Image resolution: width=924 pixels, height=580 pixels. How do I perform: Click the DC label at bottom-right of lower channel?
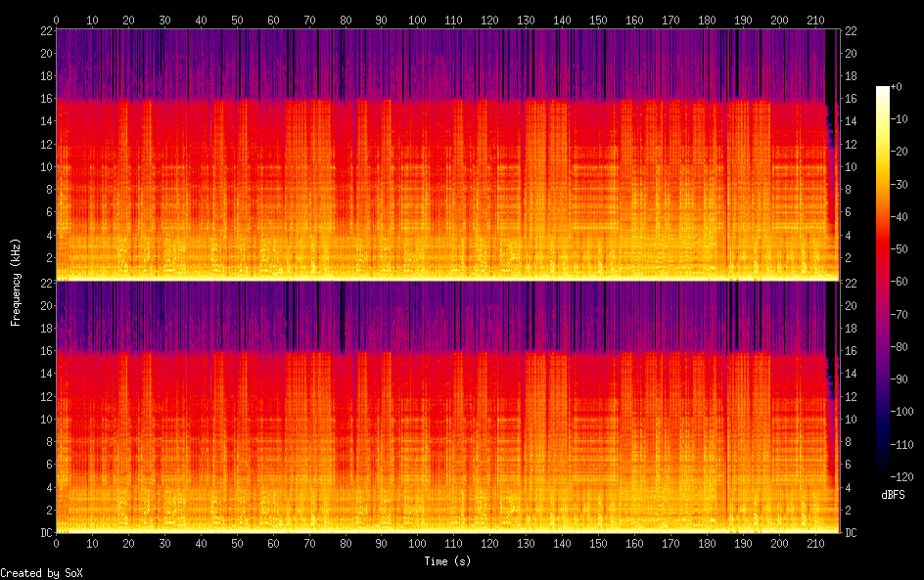click(852, 533)
